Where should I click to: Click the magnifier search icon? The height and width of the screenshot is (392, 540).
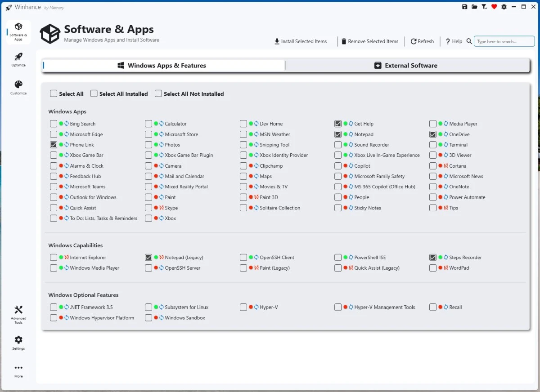click(469, 41)
